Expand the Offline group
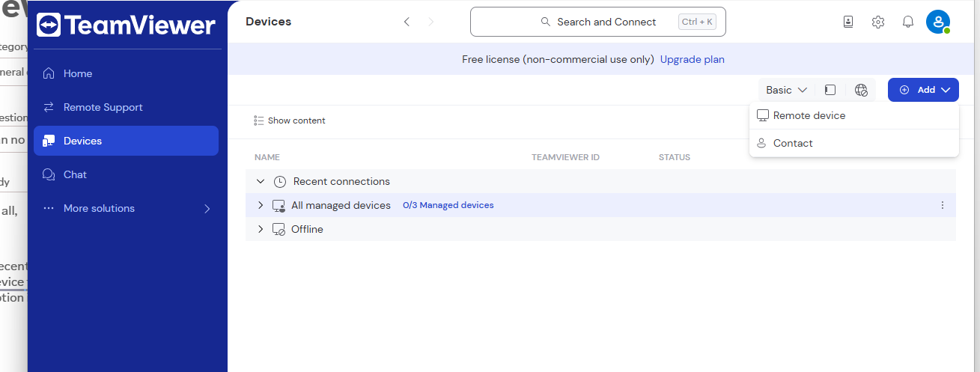980x372 pixels. (x=261, y=229)
